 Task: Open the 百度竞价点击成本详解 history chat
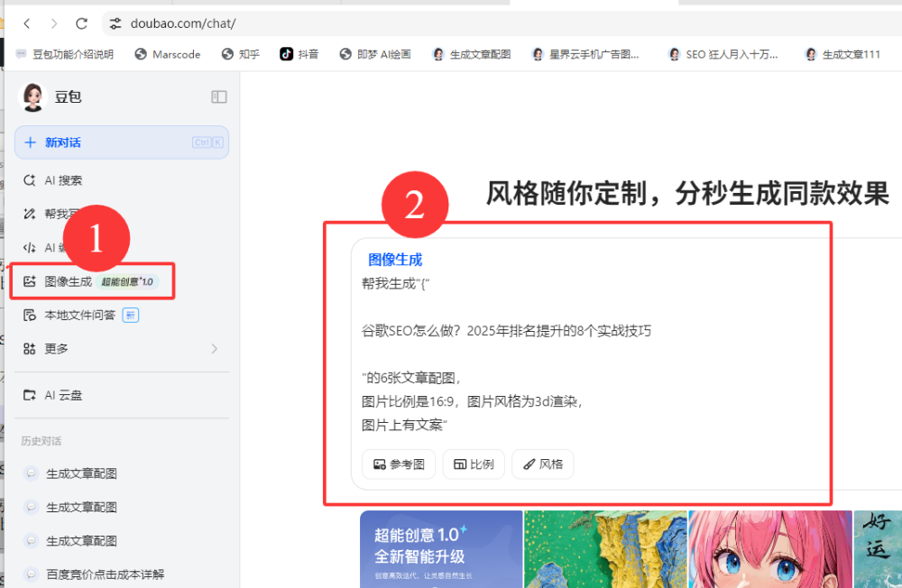pyautogui.click(x=106, y=574)
